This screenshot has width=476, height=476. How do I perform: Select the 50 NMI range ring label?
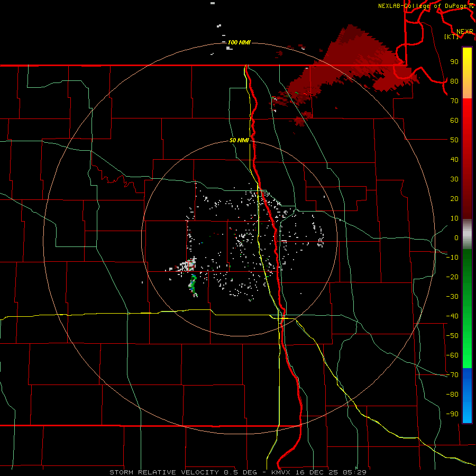pos(239,140)
